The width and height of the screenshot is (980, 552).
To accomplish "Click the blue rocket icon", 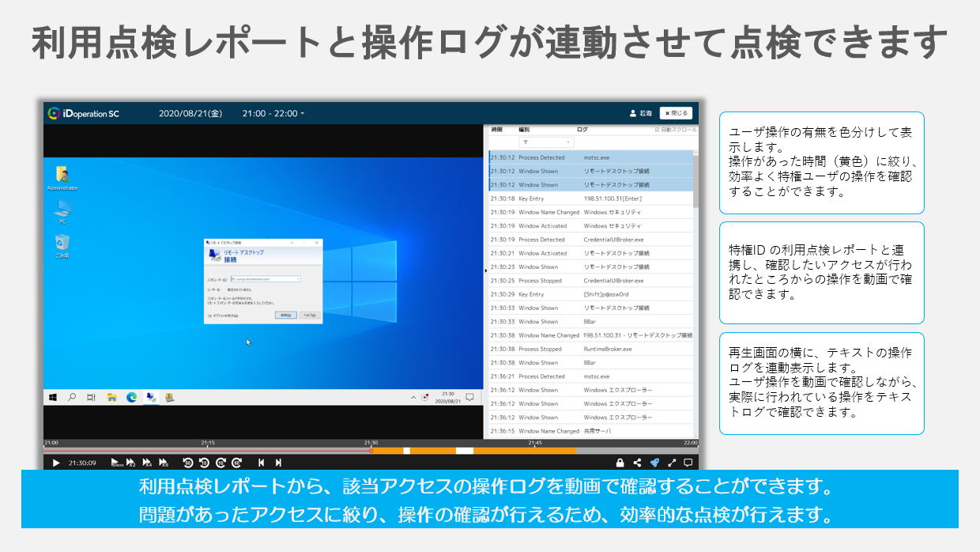I will tap(654, 463).
